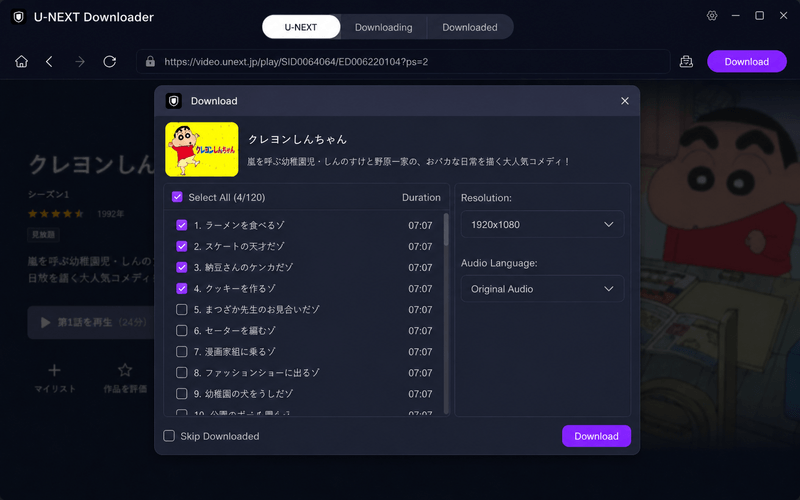Enable Skip Downloaded option

pyautogui.click(x=169, y=436)
